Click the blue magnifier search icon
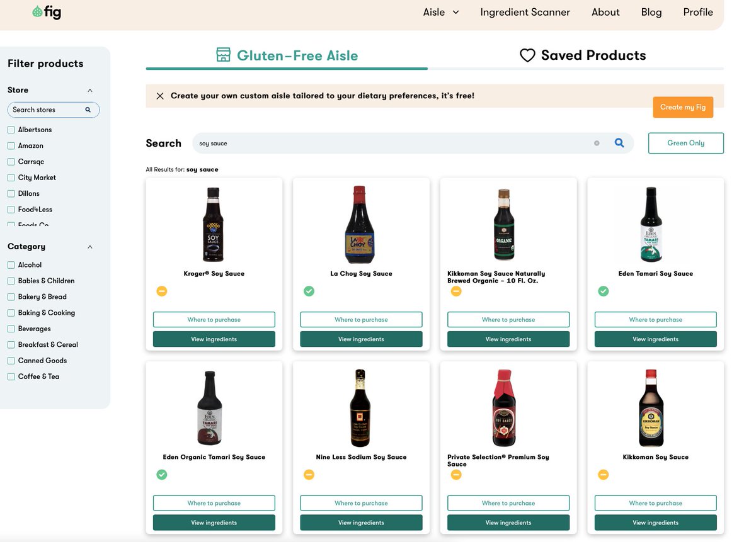Screen dimensions: 756x542 [x=619, y=143]
